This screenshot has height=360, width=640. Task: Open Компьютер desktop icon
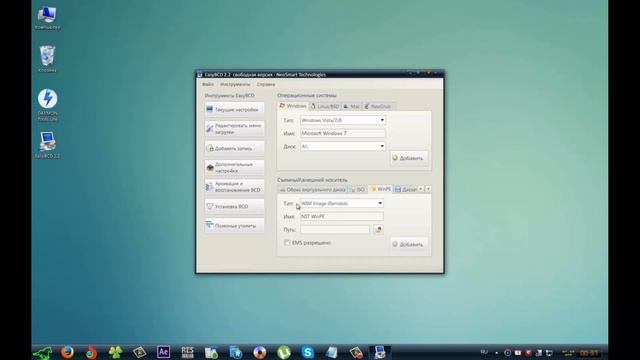tap(47, 18)
